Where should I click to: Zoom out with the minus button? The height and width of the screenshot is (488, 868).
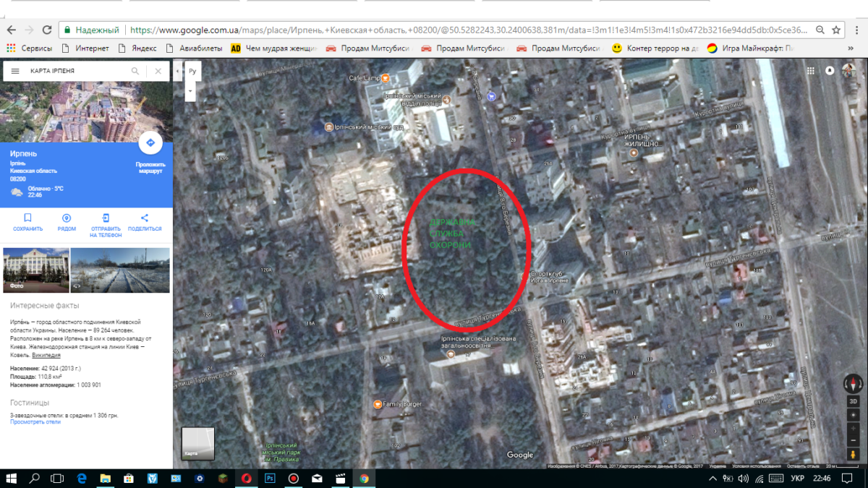click(853, 441)
